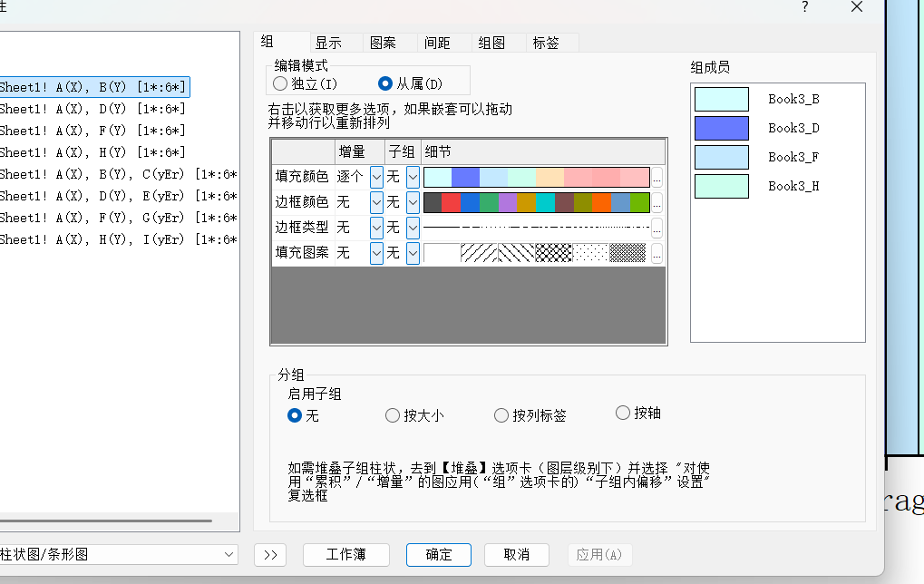Click Book3_H group member label
Viewport: 924px width, 584px height.
[793, 186]
